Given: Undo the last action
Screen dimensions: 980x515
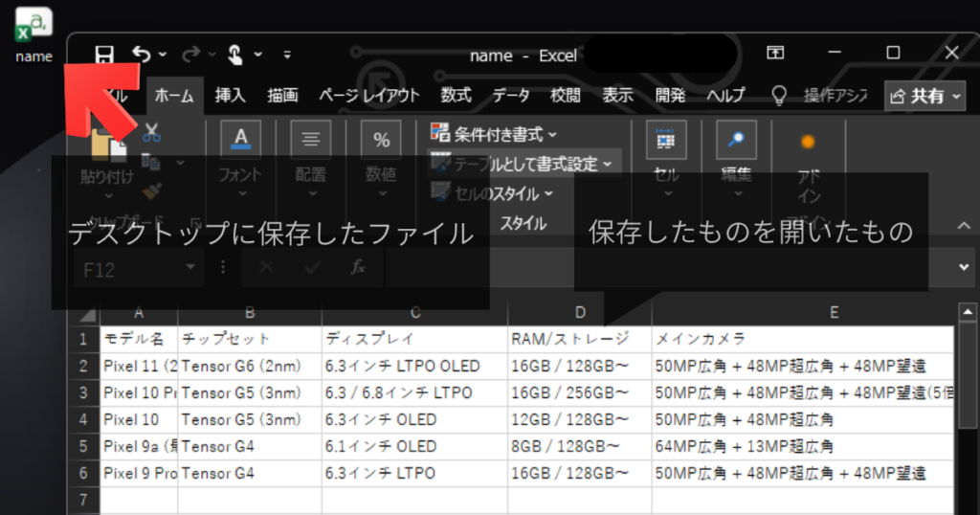Looking at the screenshot, I should 142,55.
